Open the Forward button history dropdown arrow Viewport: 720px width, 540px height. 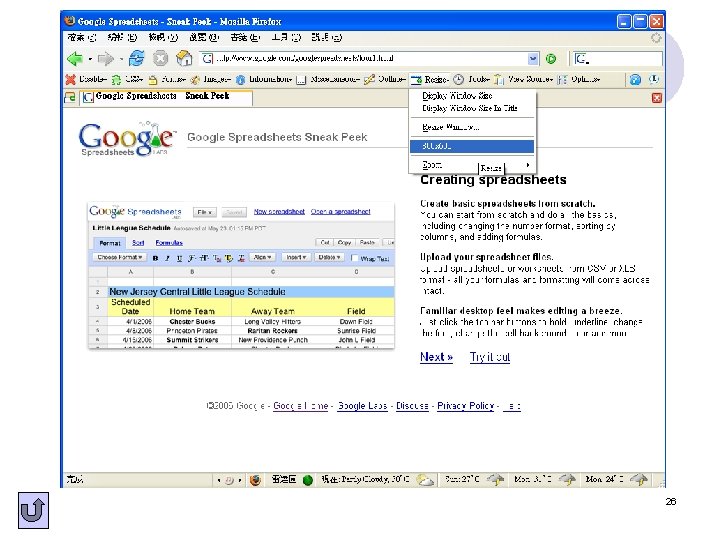(x=121, y=59)
